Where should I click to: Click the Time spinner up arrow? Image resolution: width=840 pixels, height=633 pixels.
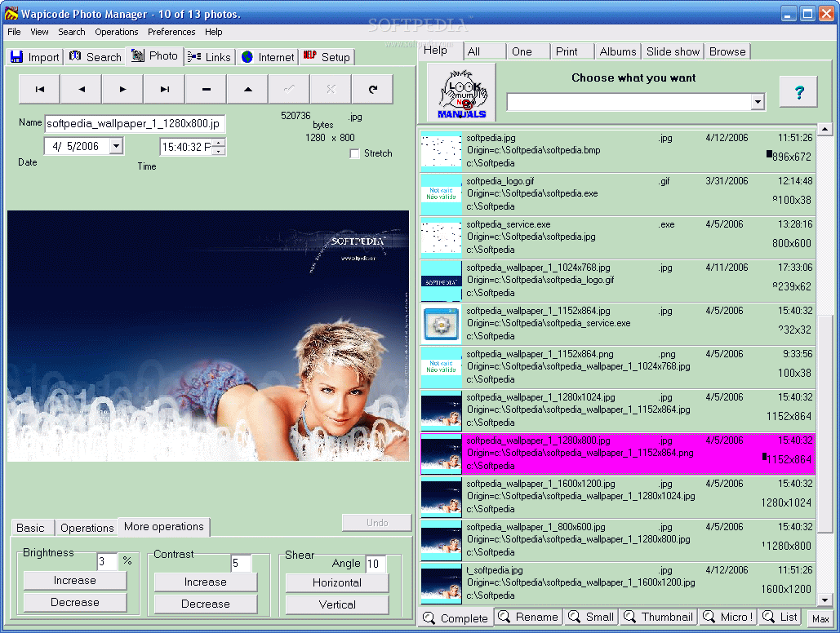(x=219, y=143)
